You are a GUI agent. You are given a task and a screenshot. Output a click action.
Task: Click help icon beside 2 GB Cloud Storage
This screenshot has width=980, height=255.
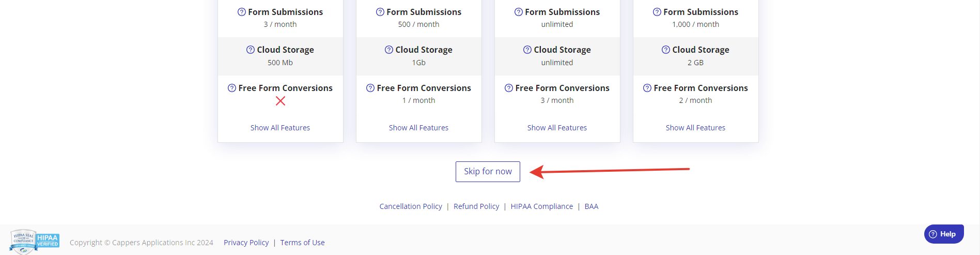(665, 50)
